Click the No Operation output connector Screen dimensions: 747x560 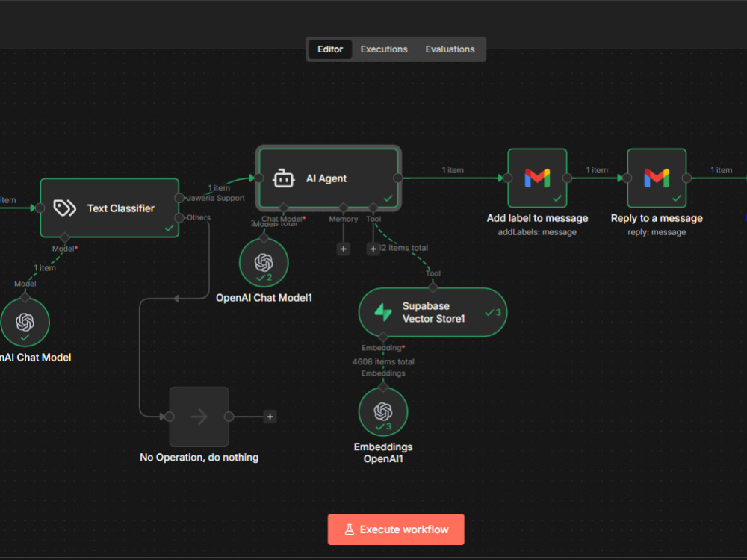click(229, 417)
